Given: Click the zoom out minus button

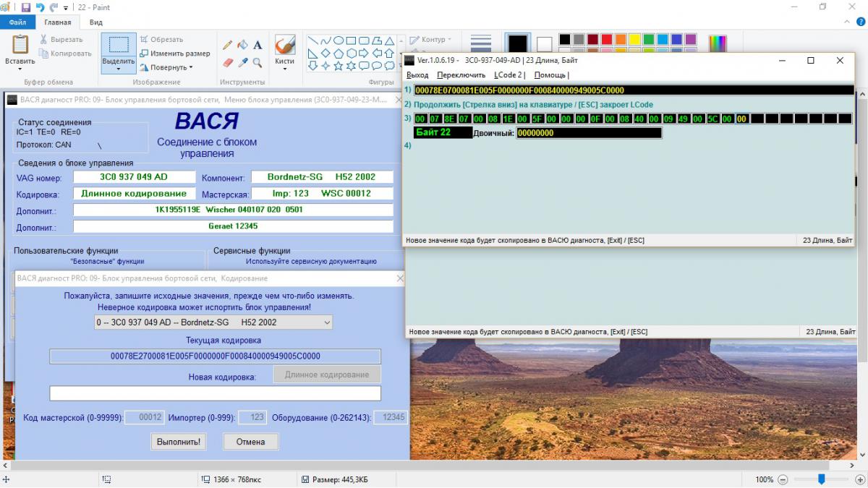Looking at the screenshot, I should click(x=783, y=479).
